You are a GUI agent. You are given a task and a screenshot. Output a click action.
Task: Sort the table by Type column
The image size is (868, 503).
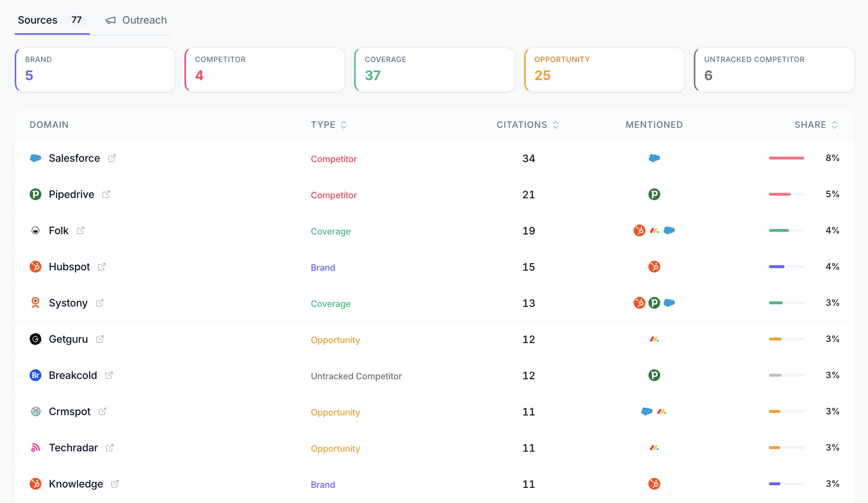click(x=344, y=125)
